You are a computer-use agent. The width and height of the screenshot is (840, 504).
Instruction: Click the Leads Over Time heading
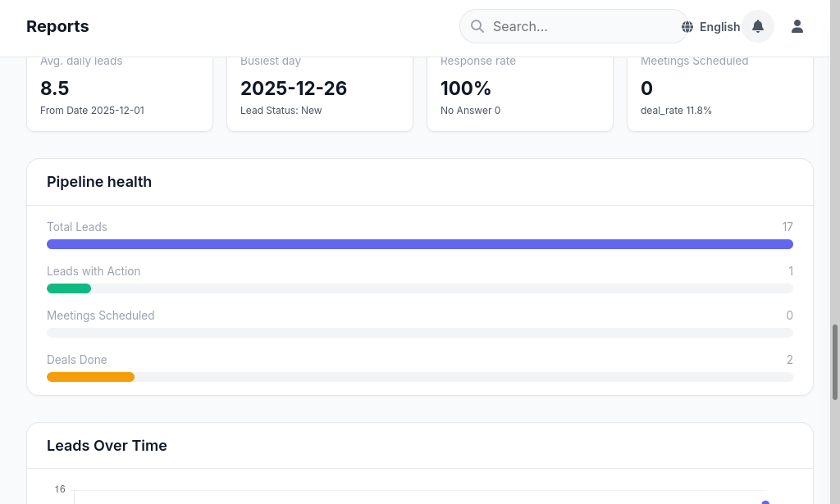pyautogui.click(x=107, y=446)
